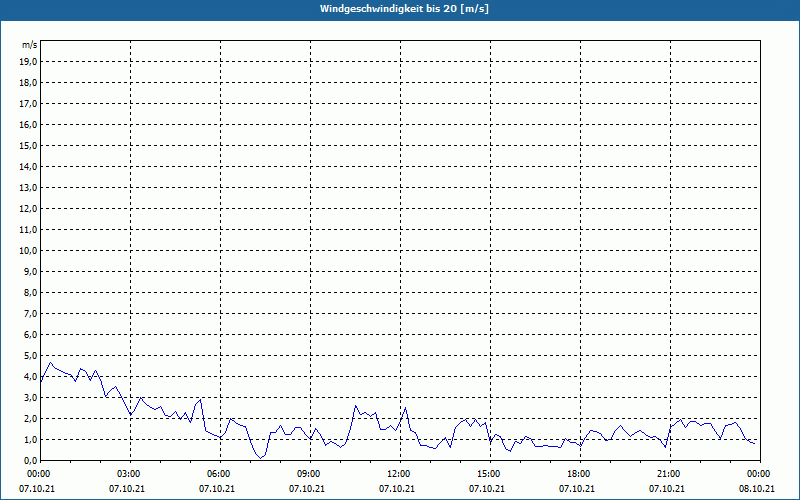Click the 8,0 y-axis label
The image size is (800, 500).
coord(30,293)
